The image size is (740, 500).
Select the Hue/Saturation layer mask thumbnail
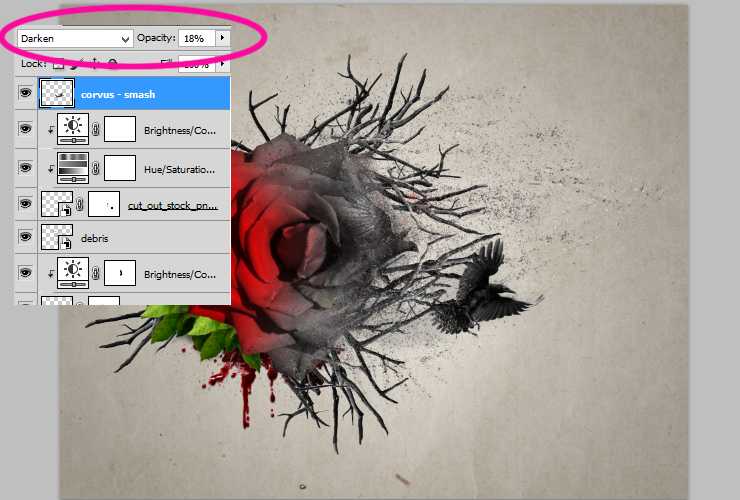click(120, 168)
